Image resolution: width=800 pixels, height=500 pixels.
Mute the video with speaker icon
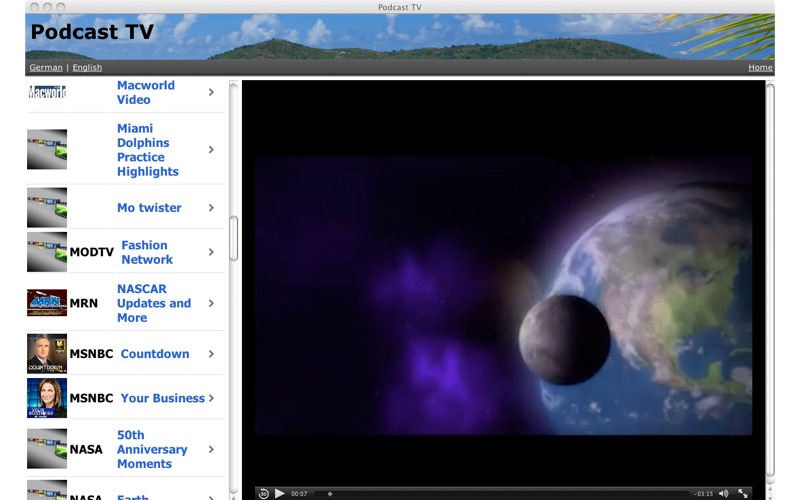[723, 493]
